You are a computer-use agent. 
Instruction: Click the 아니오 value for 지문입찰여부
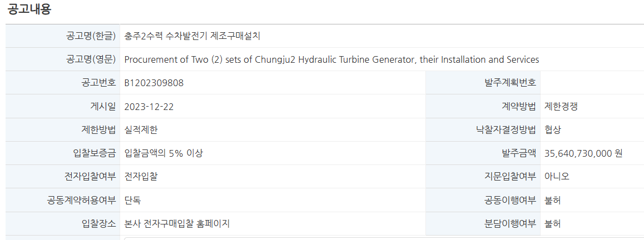(x=557, y=177)
